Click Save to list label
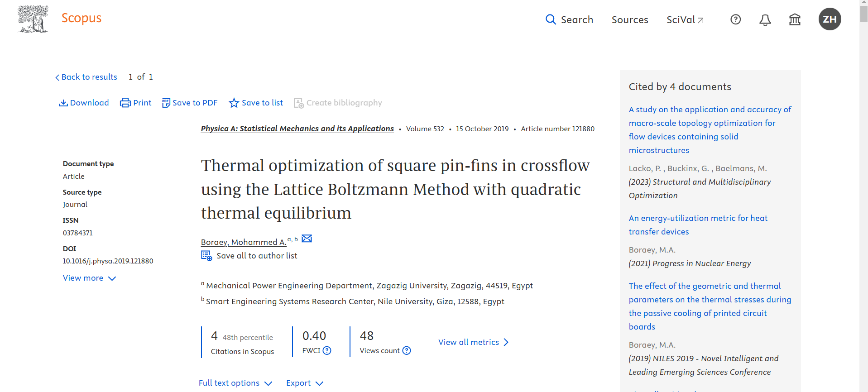Viewport: 868px width, 392px height. pos(262,103)
